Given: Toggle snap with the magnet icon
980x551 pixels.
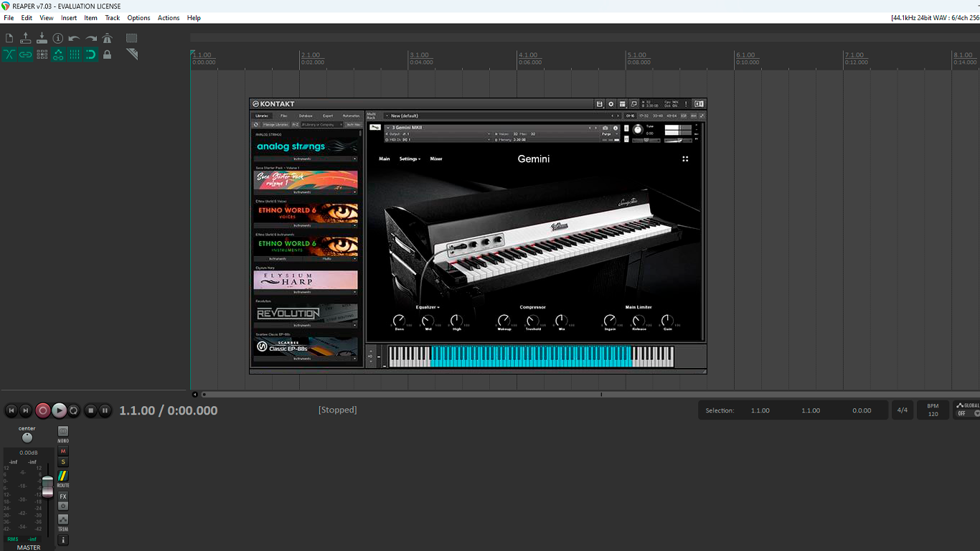Looking at the screenshot, I should [91, 55].
